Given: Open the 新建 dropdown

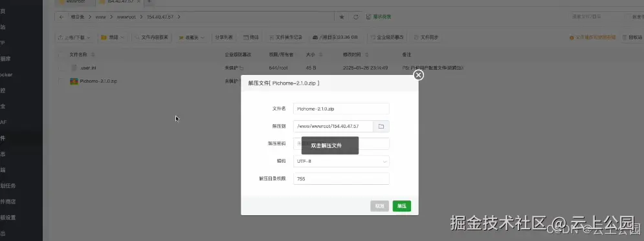Looking at the screenshot, I should click(x=113, y=37).
